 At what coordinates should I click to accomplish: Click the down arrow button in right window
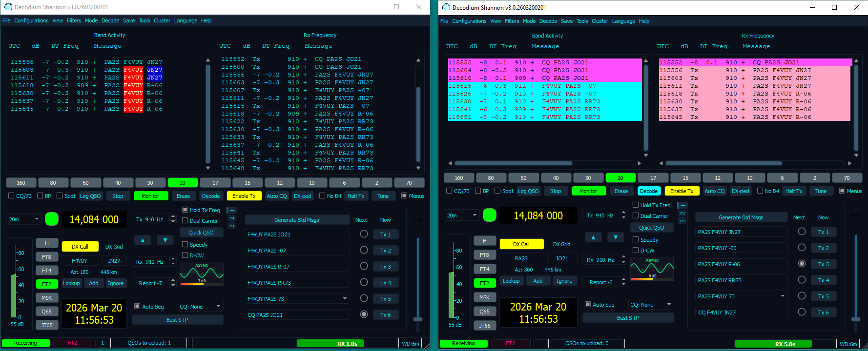point(616,237)
